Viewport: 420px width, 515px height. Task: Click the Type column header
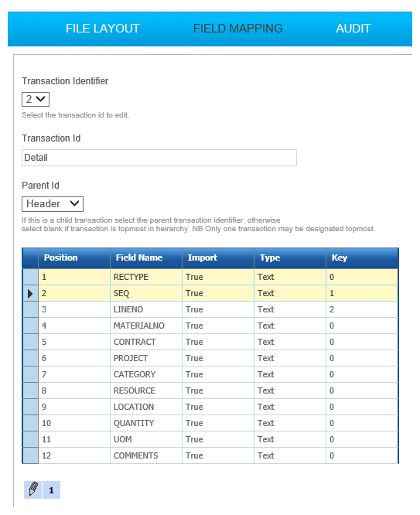290,258
